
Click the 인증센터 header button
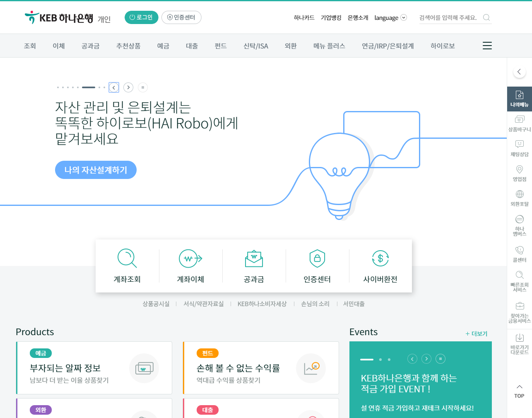(x=181, y=17)
